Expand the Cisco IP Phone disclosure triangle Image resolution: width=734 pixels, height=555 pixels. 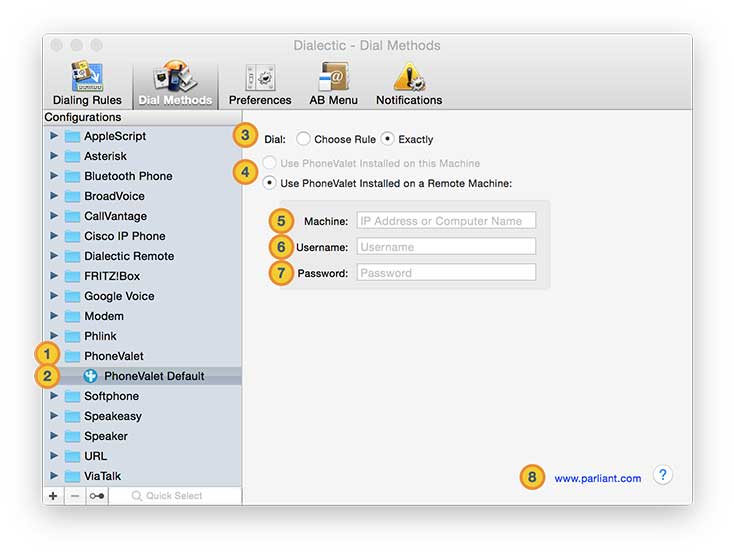(54, 235)
